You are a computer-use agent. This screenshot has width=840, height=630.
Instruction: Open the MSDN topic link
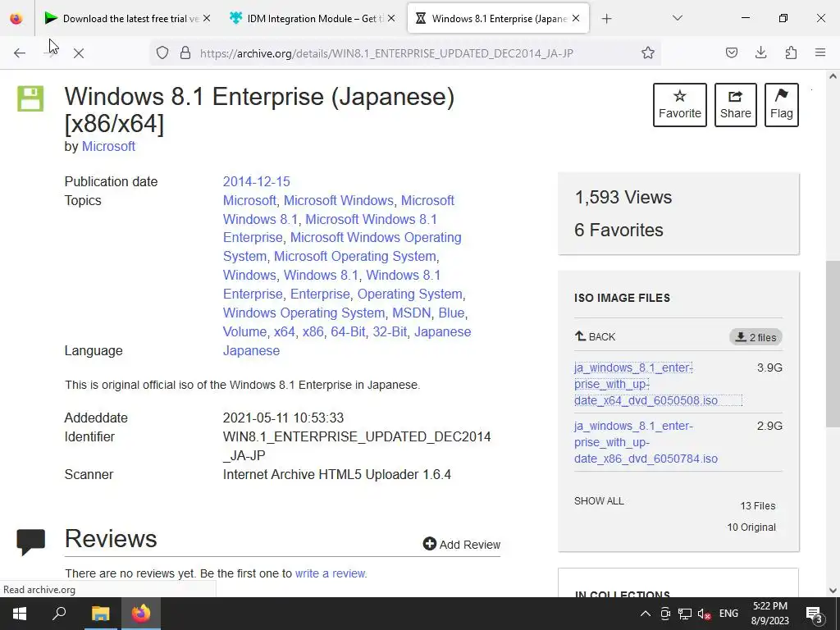click(x=412, y=313)
